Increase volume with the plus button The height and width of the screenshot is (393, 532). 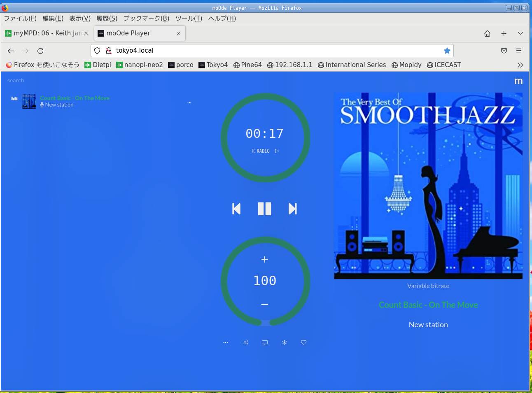(265, 259)
